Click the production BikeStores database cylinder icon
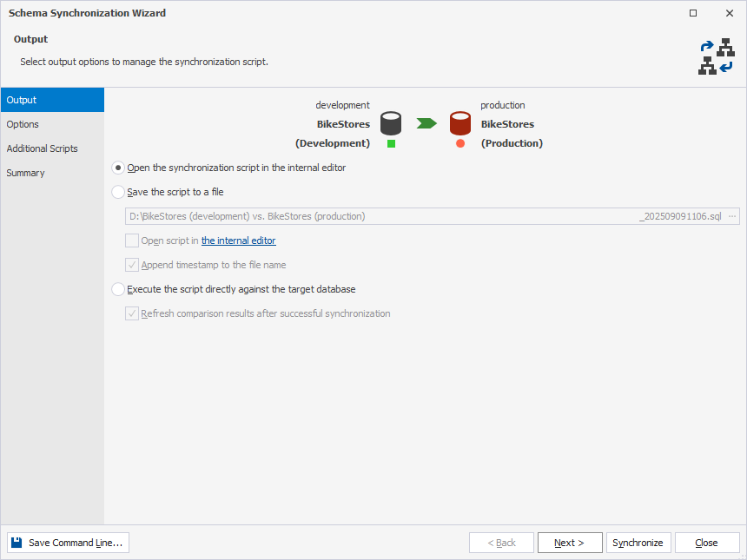 pyautogui.click(x=459, y=123)
